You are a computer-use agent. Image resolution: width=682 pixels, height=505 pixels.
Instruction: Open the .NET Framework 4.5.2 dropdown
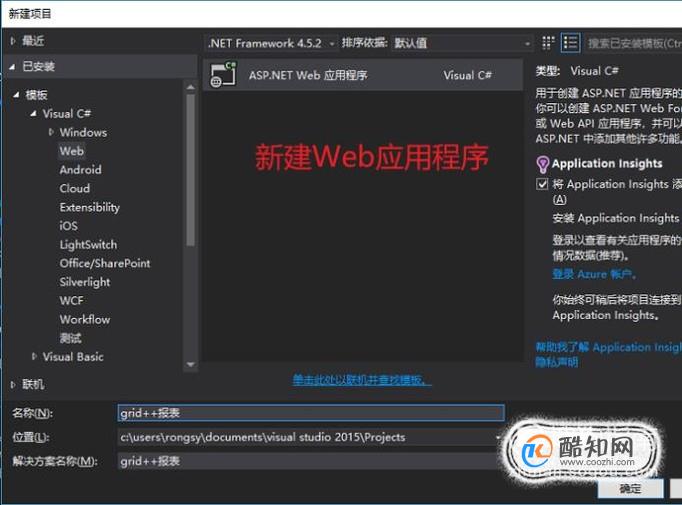pos(271,43)
